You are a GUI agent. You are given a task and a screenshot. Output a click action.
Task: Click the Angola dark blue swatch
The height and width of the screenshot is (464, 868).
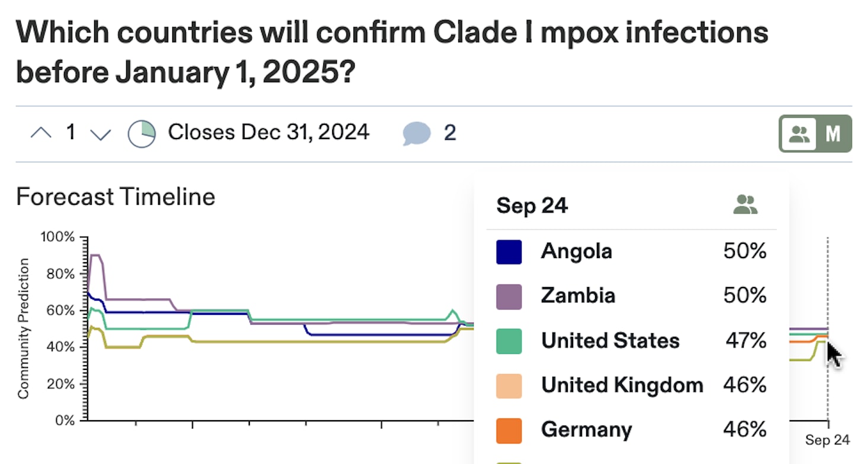pos(509,252)
